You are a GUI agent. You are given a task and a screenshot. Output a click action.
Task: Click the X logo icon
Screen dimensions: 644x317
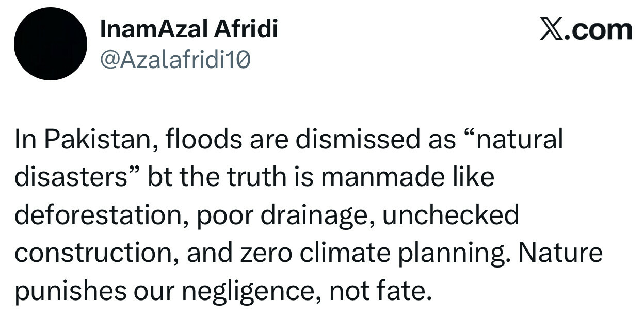[551, 29]
